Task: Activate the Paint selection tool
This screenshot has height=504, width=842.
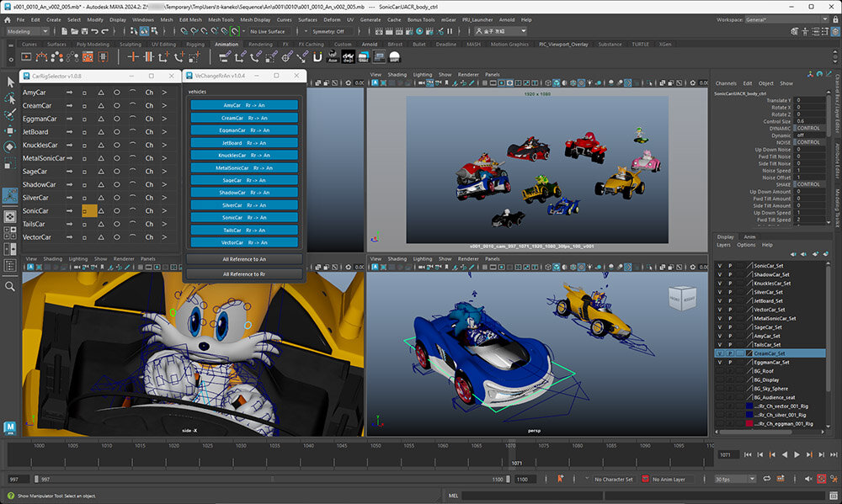Action: coord(10,114)
